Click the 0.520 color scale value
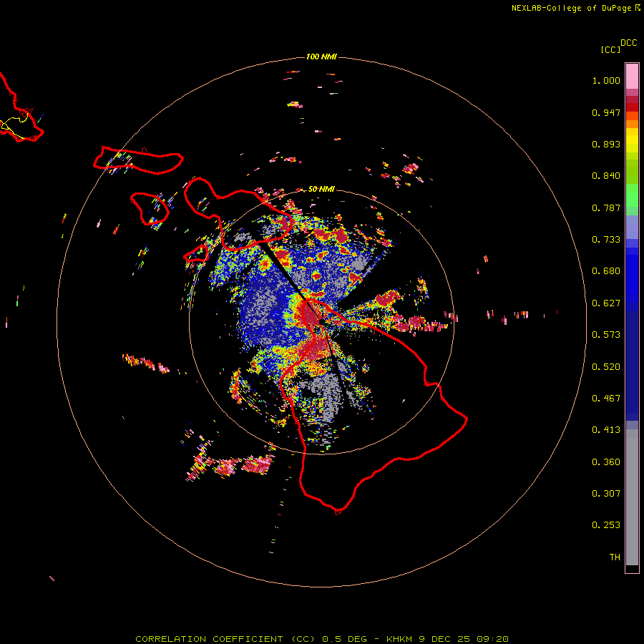Viewport: 644px width, 644px height. (606, 367)
